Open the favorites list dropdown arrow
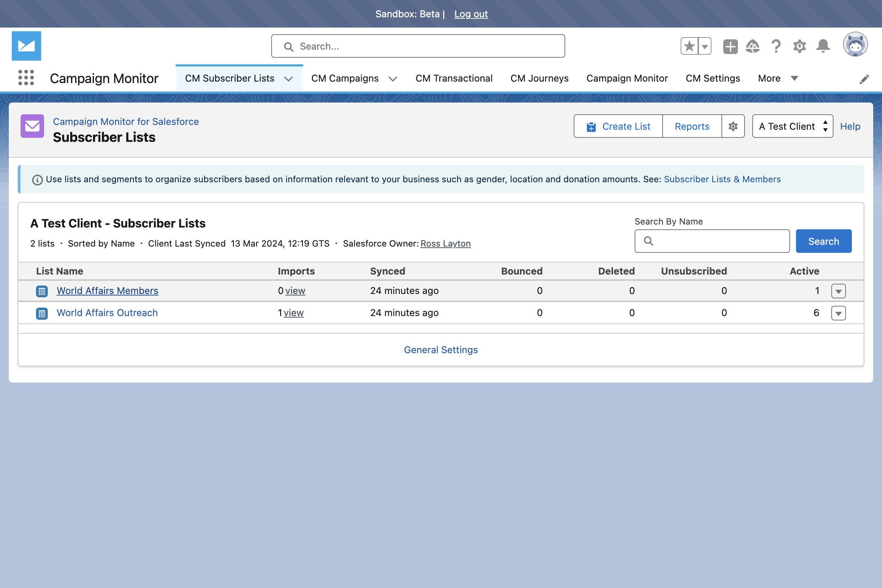882x588 pixels. coord(704,46)
